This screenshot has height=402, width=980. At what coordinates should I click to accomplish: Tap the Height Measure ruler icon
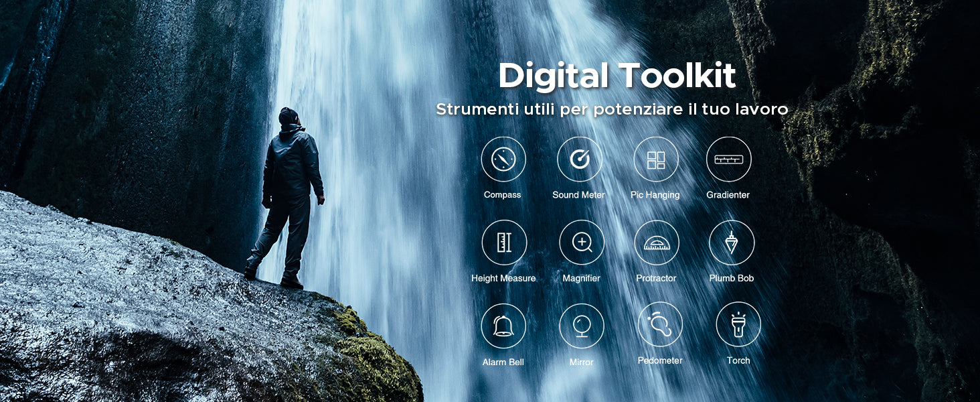[503, 243]
